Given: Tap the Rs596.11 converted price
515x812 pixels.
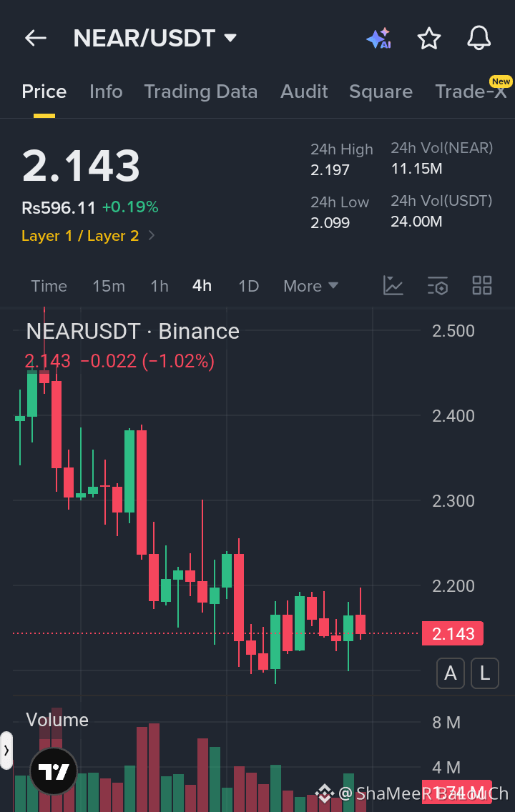Looking at the screenshot, I should [x=59, y=208].
